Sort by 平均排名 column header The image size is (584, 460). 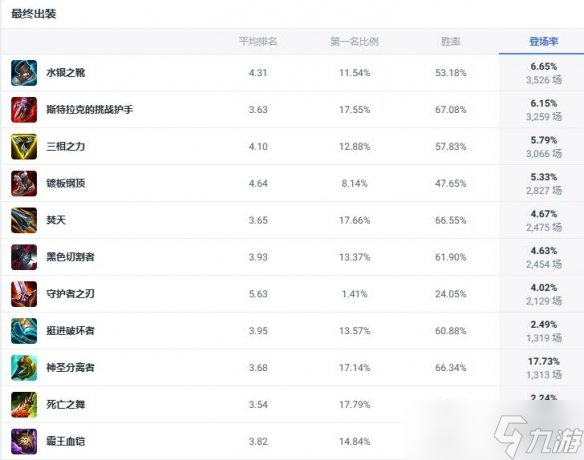click(258, 41)
